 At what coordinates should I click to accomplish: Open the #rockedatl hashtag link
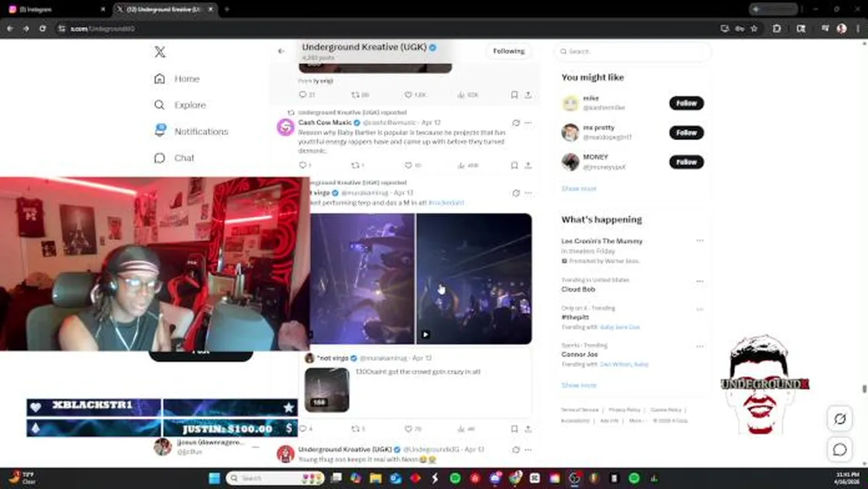446,202
